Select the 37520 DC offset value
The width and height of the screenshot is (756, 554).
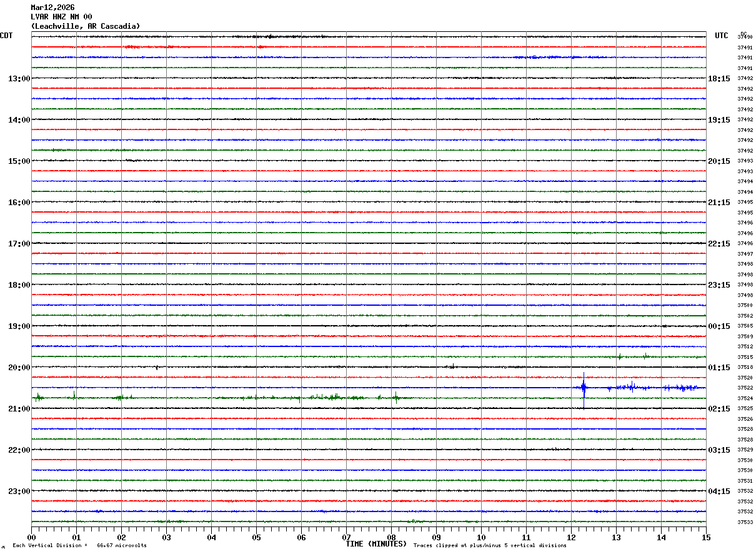pos(745,378)
